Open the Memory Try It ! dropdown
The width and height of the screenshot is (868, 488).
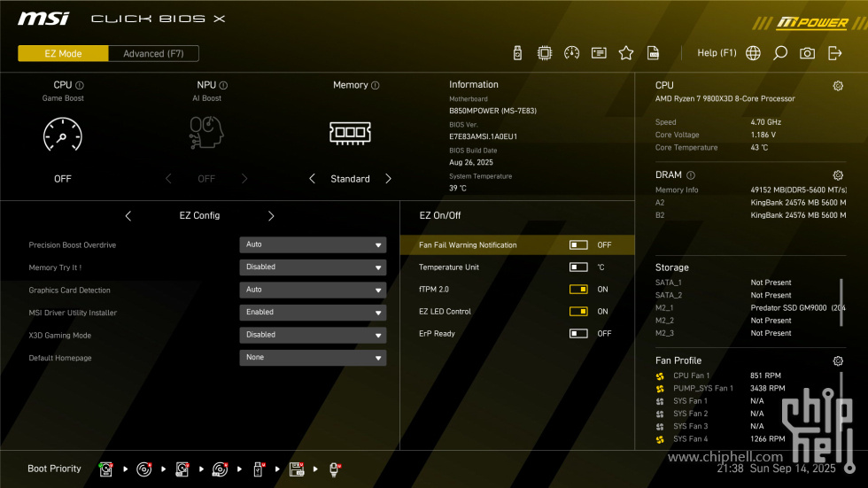click(313, 267)
